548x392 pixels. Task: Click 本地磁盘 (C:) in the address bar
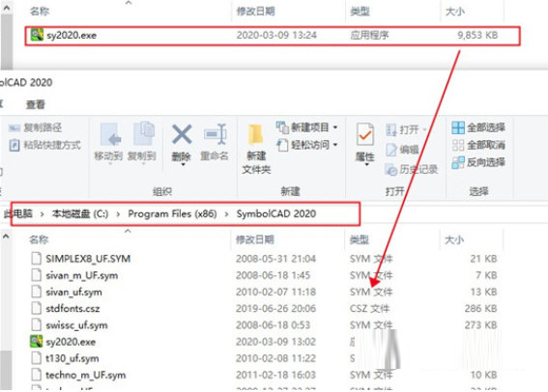click(x=80, y=213)
